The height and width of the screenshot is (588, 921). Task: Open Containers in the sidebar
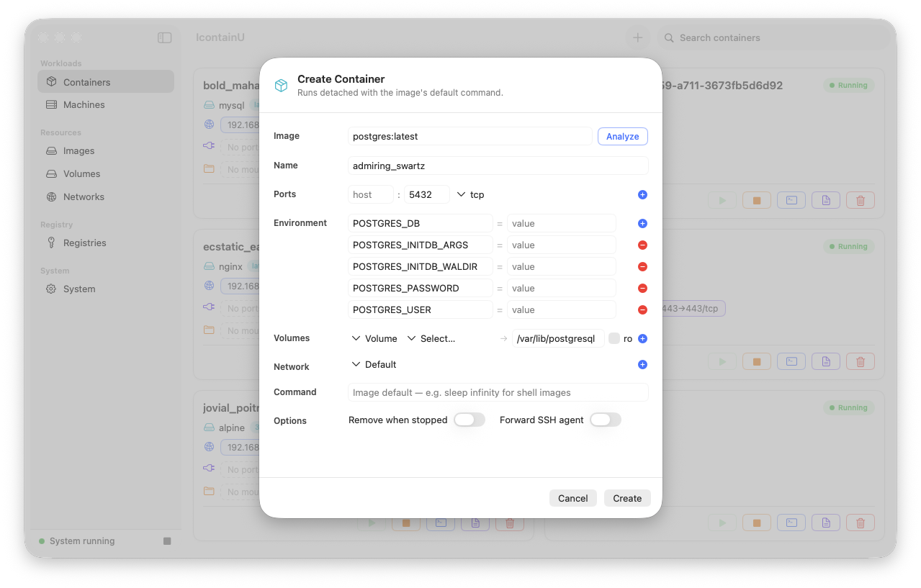tap(106, 81)
